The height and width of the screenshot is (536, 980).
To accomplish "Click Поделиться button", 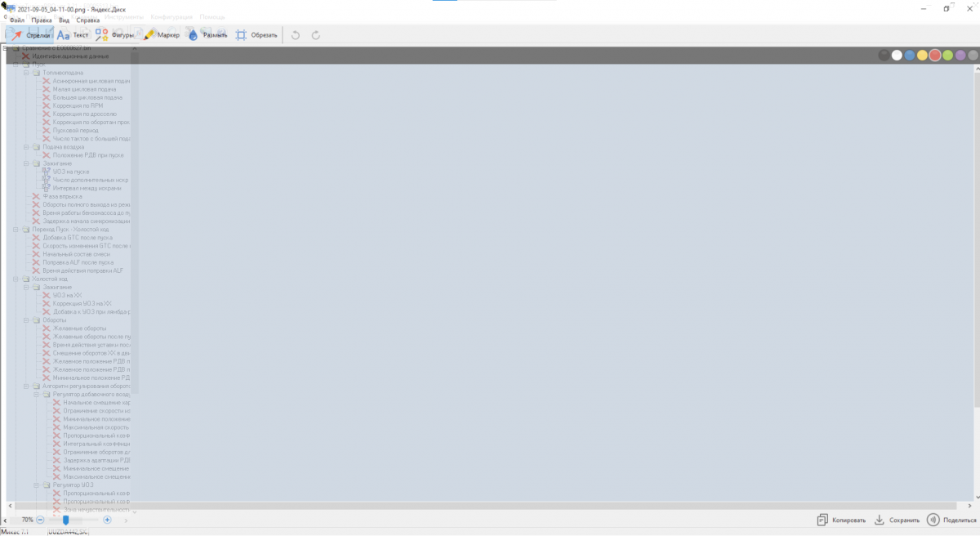I will [951, 520].
